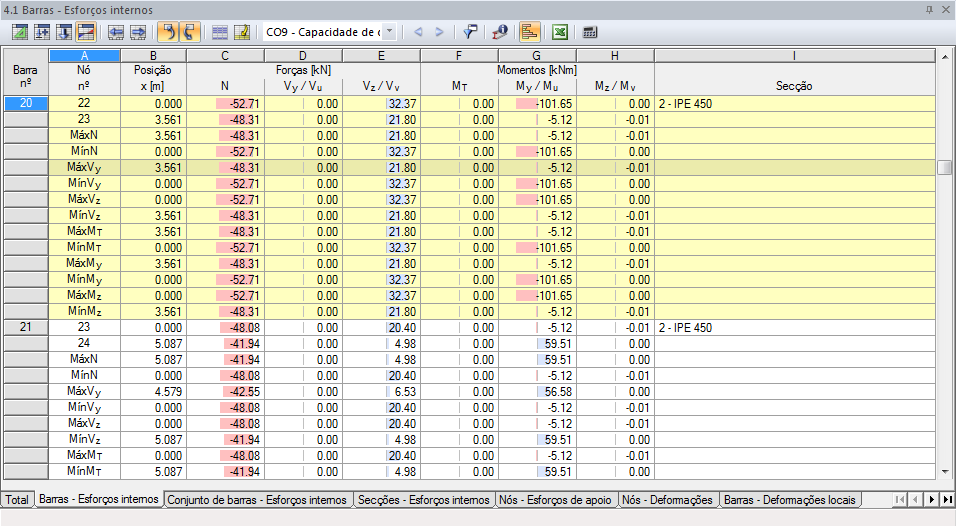The height and width of the screenshot is (527, 956).
Task: Select column C header
Action: point(225,56)
